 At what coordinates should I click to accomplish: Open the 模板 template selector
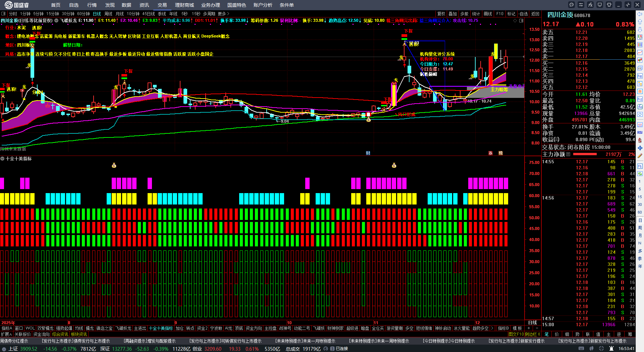pyautogui.click(x=517, y=328)
